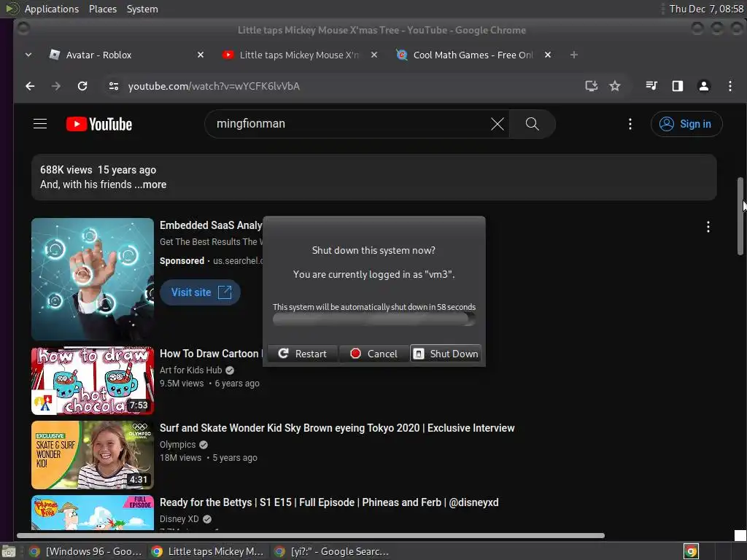This screenshot has height=560, width=747.
Task: Click the clock Thu Dec 7, 08:58
Action: pos(706,9)
